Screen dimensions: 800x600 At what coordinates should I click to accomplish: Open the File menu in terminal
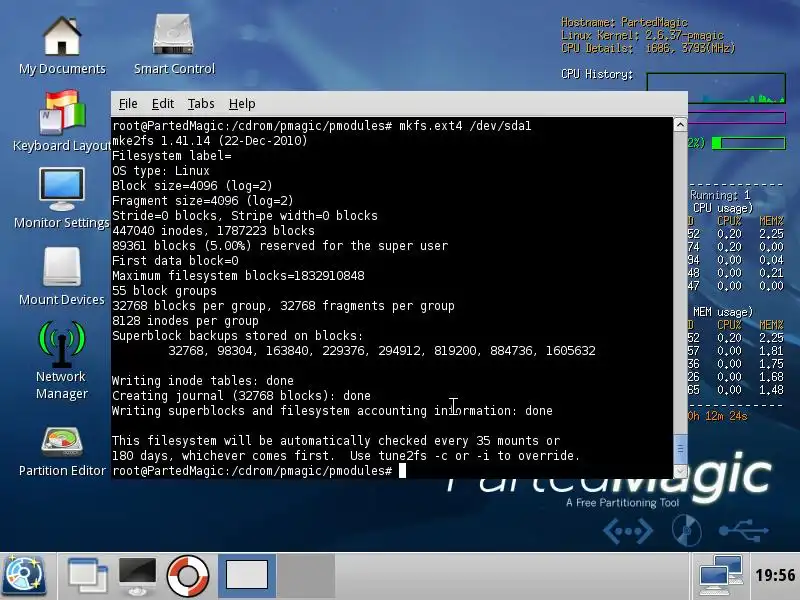click(128, 104)
